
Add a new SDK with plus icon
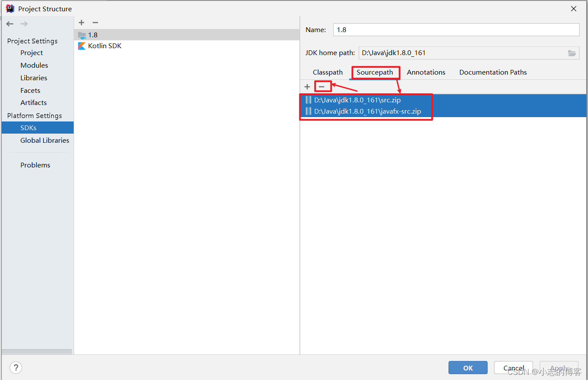click(81, 23)
